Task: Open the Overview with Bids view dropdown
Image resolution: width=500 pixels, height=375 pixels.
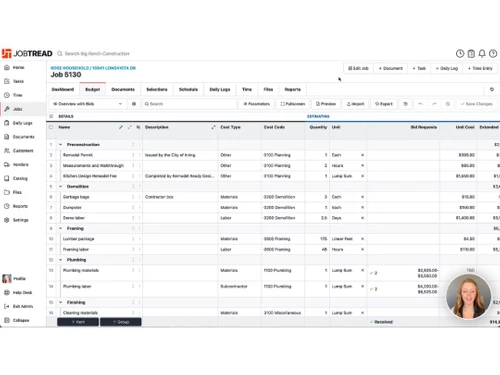Action: (87, 104)
